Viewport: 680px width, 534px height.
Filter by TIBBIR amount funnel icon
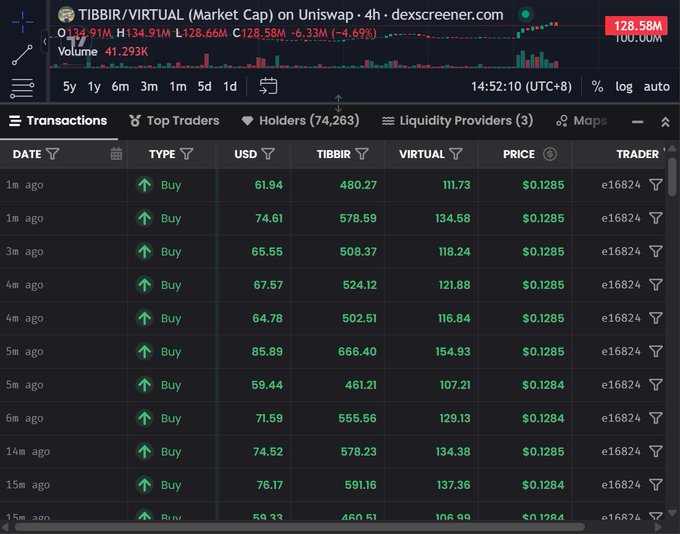pyautogui.click(x=362, y=154)
